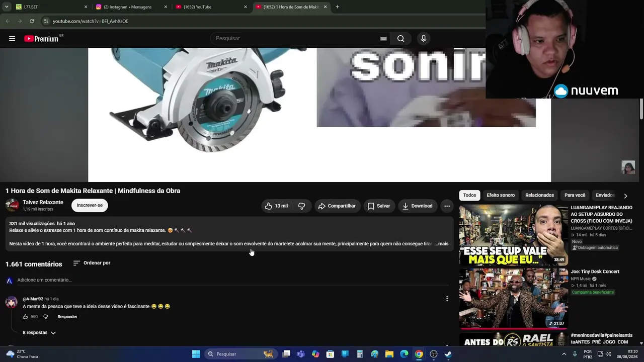Select the Para você filter chip
The height and width of the screenshot is (362, 644).
pyautogui.click(x=575, y=195)
